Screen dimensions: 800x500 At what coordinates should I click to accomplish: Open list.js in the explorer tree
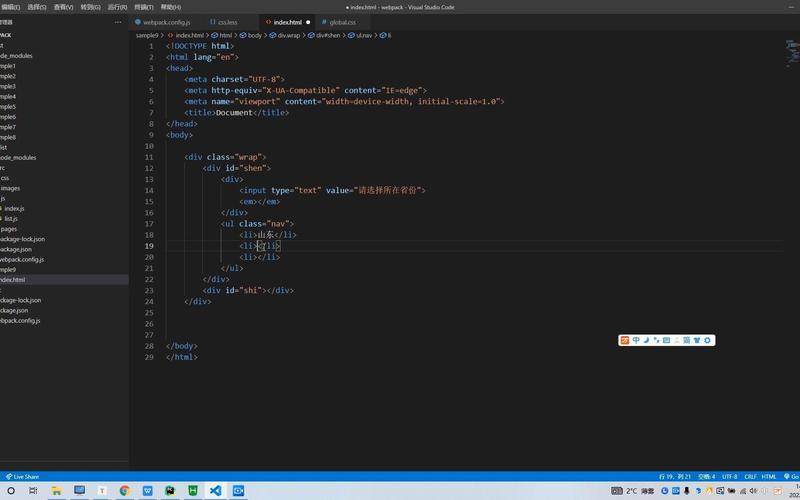point(11,219)
